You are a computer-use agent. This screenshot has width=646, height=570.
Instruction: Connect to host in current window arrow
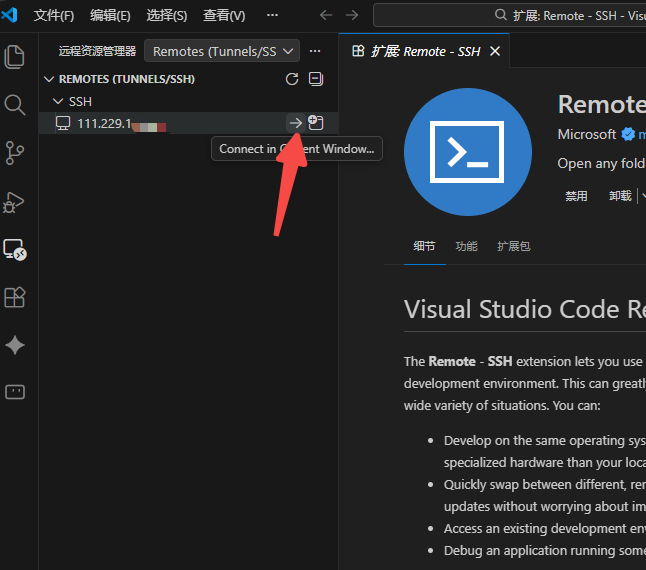(x=295, y=123)
